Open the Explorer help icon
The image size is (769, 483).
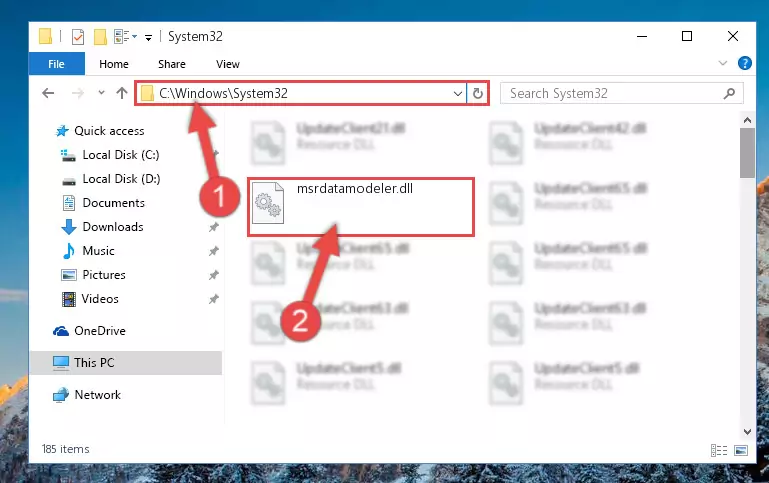(744, 63)
